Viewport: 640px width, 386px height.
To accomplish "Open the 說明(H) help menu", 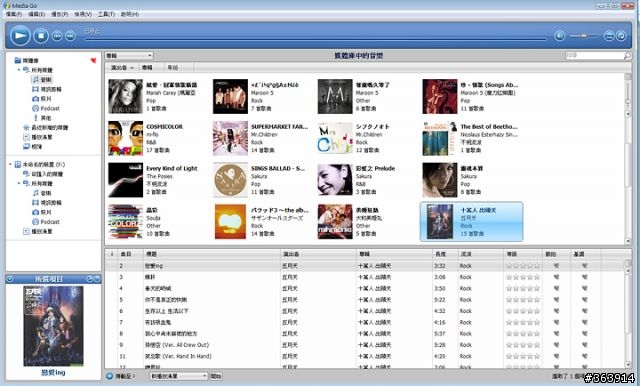I will point(130,14).
